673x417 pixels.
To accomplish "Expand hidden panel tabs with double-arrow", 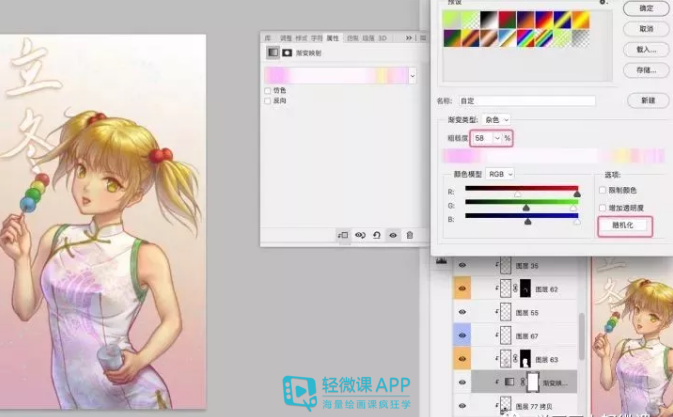I will pos(409,38).
